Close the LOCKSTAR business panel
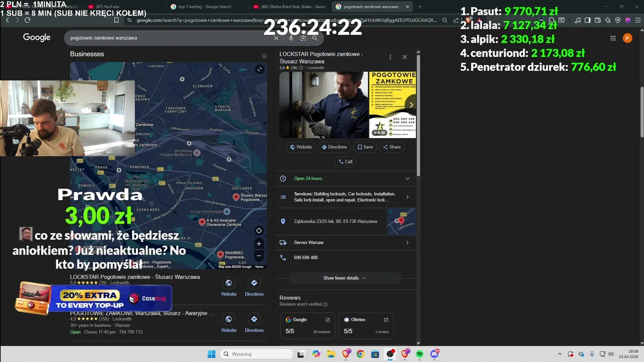 [405, 57]
